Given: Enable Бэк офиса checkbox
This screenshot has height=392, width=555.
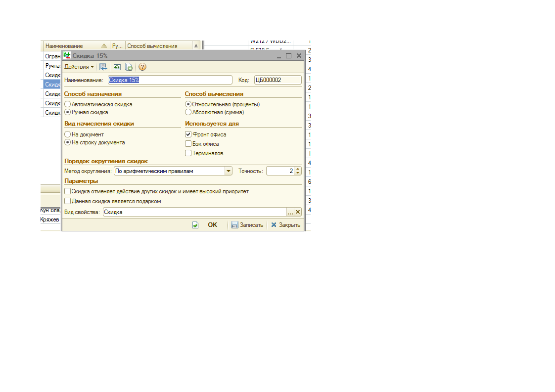Looking at the screenshot, I should pos(188,144).
